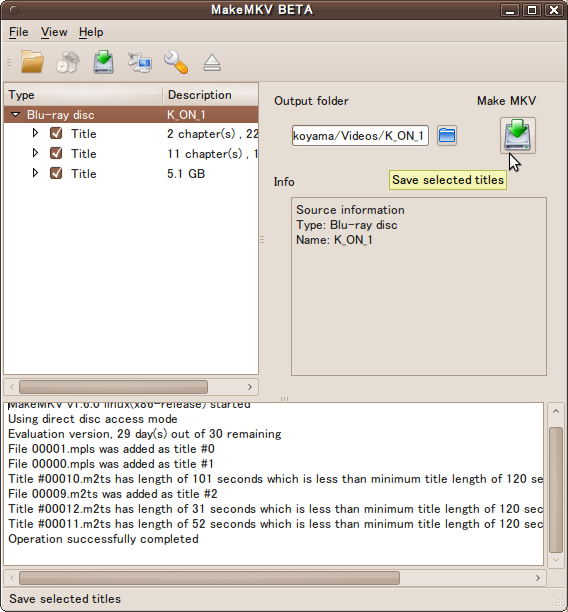The height and width of the screenshot is (612, 568).
Task: Select the Blu-ray disc K_ON_1 row
Action: (131, 115)
